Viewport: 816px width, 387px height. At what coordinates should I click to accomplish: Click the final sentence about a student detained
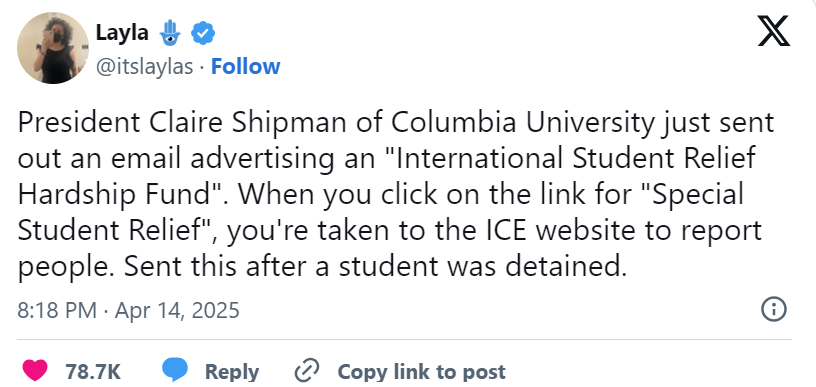click(x=375, y=266)
